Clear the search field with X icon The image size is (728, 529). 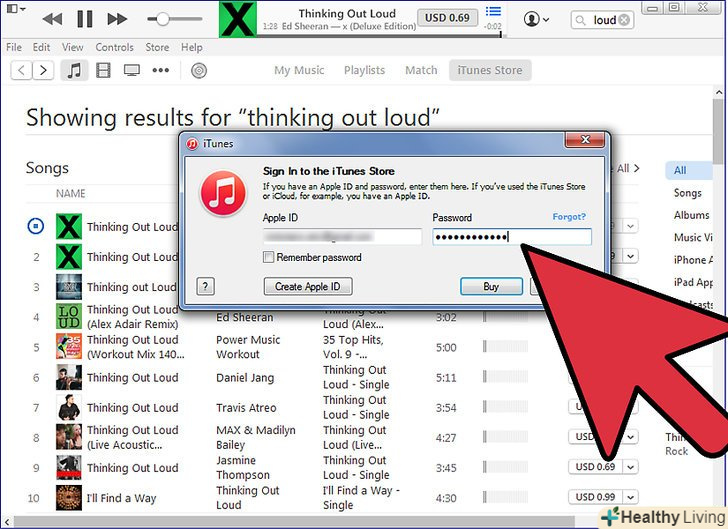625,20
